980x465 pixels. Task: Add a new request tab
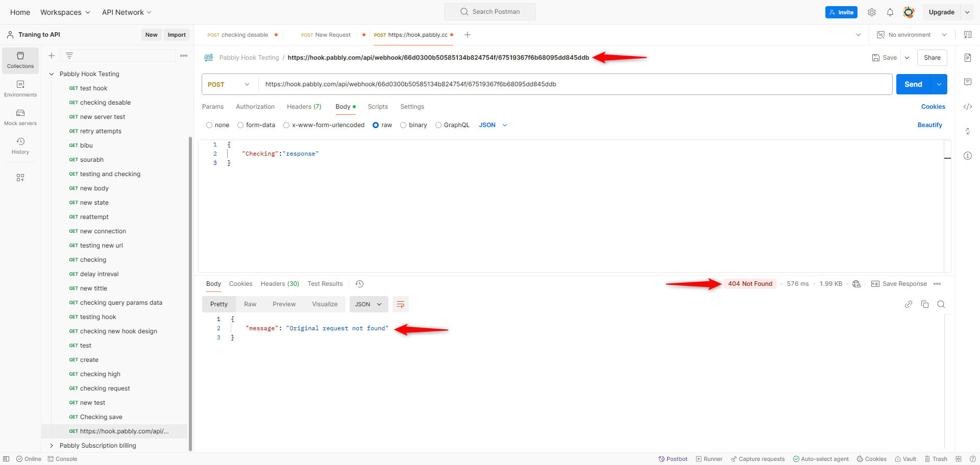[468, 35]
